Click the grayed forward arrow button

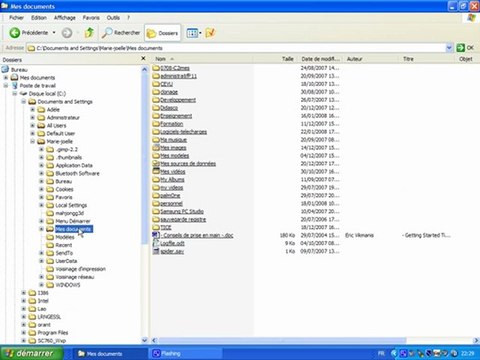coord(67,33)
